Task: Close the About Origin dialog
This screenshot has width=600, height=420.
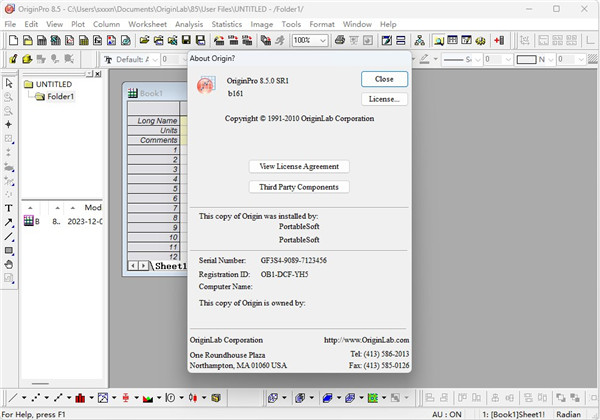Action: click(x=384, y=79)
